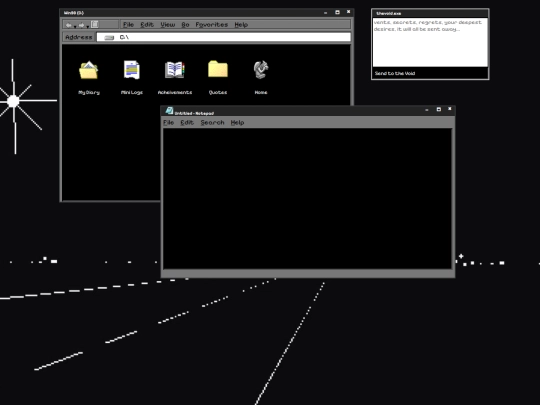This screenshot has width=540, height=405.
Task: Open the File menu in Notepad
Action: point(168,122)
